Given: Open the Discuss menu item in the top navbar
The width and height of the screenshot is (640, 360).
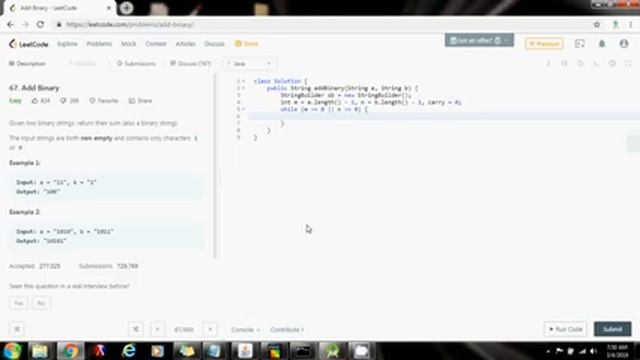Looking at the screenshot, I should (214, 44).
